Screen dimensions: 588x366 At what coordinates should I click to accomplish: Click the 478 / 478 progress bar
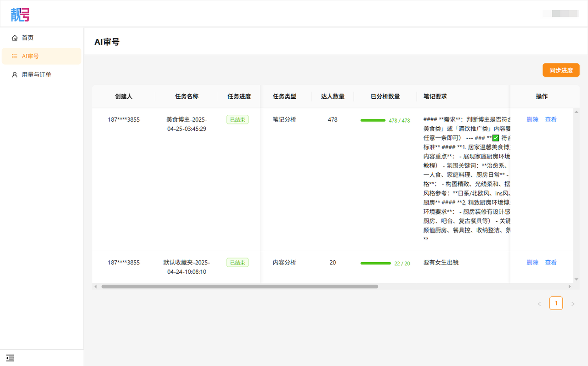click(x=373, y=120)
